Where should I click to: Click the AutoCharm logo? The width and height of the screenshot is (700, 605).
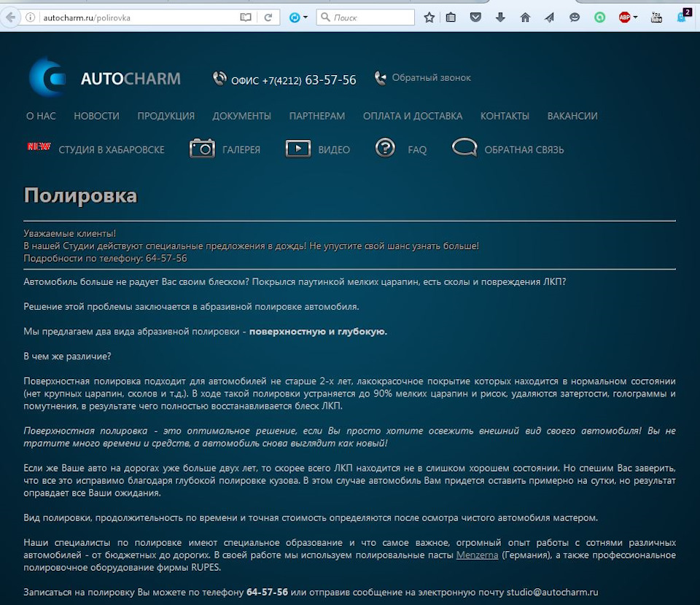point(105,78)
